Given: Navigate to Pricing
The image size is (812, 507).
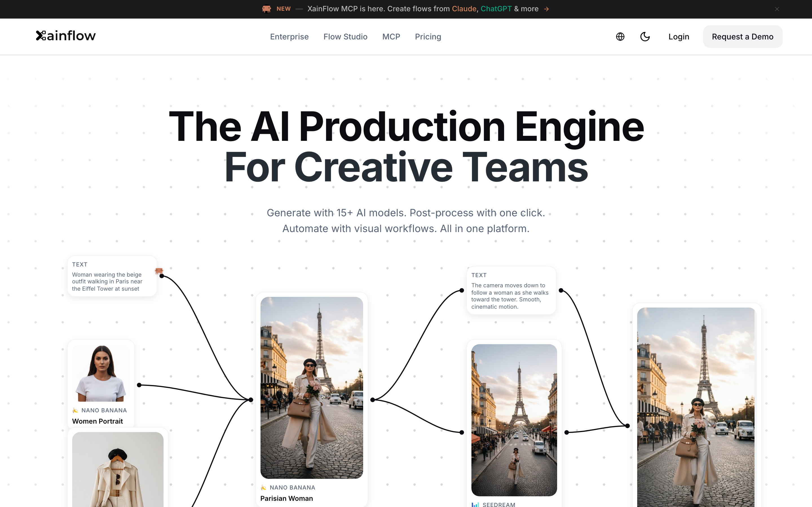Looking at the screenshot, I should (x=428, y=37).
